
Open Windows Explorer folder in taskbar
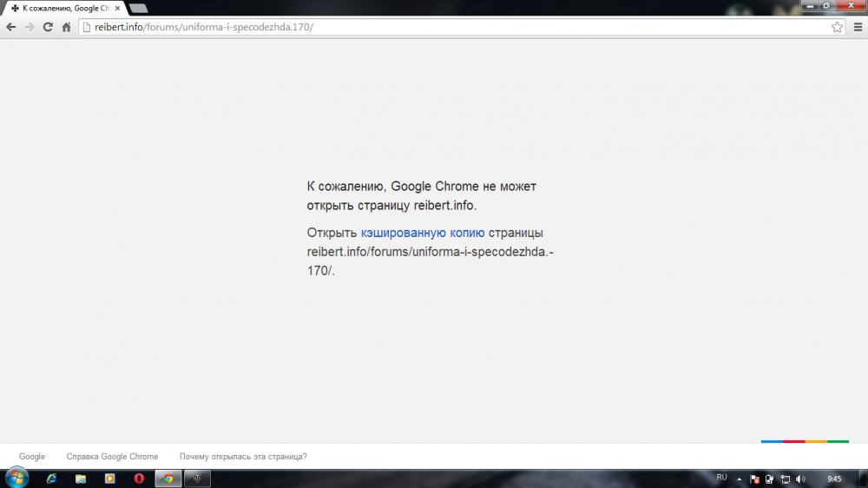pyautogui.click(x=81, y=478)
